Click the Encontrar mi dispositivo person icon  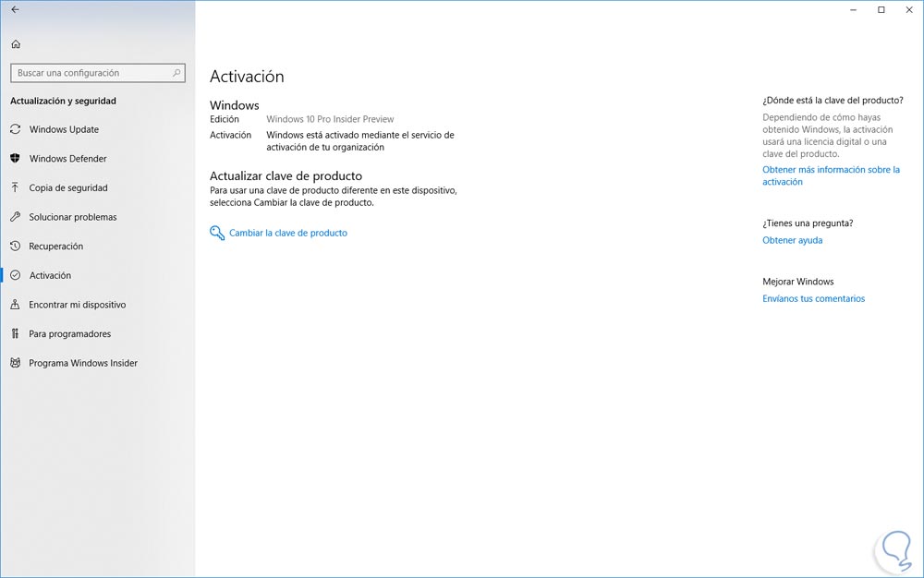[x=16, y=305]
